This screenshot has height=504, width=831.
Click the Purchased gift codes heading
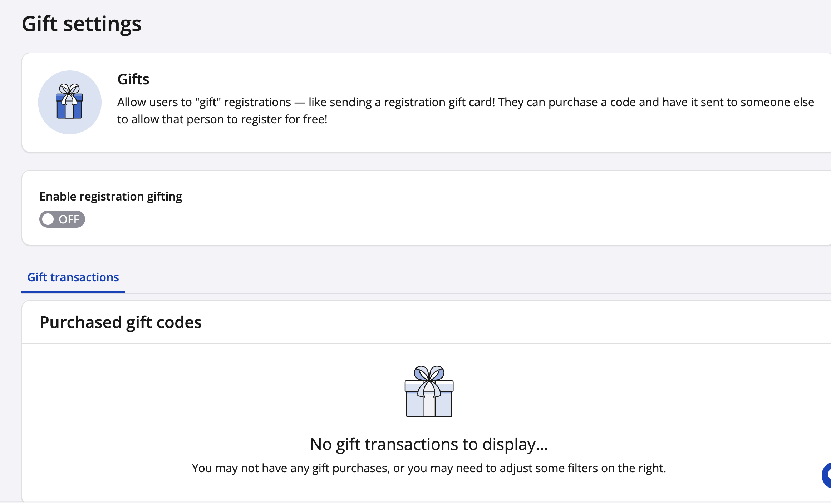(121, 322)
